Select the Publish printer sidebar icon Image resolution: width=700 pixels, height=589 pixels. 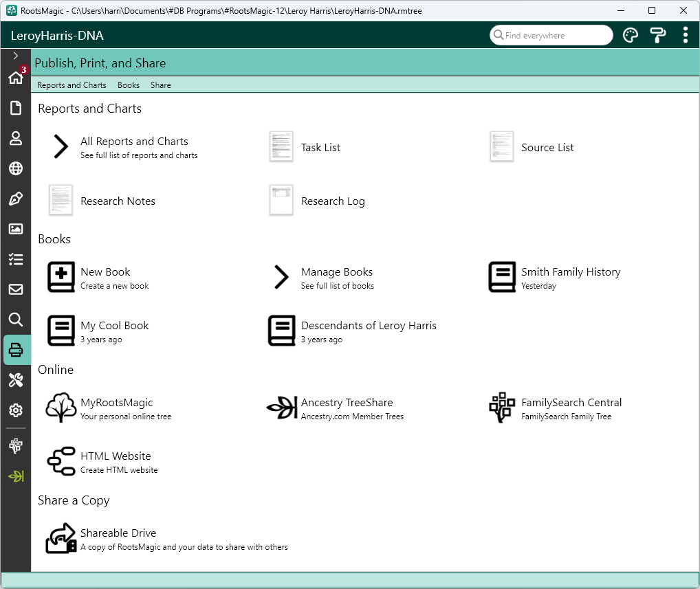[16, 350]
